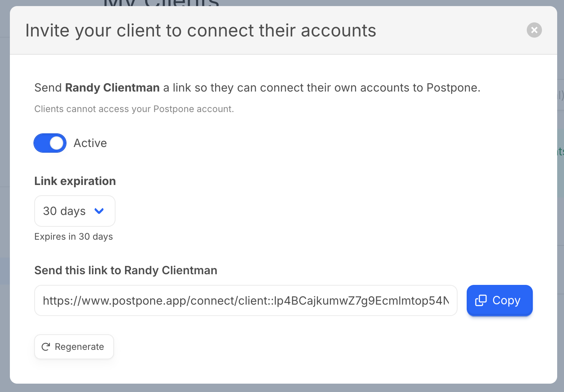Click the white knob of Active switch
Viewport: 564px width, 392px height.
[57, 143]
